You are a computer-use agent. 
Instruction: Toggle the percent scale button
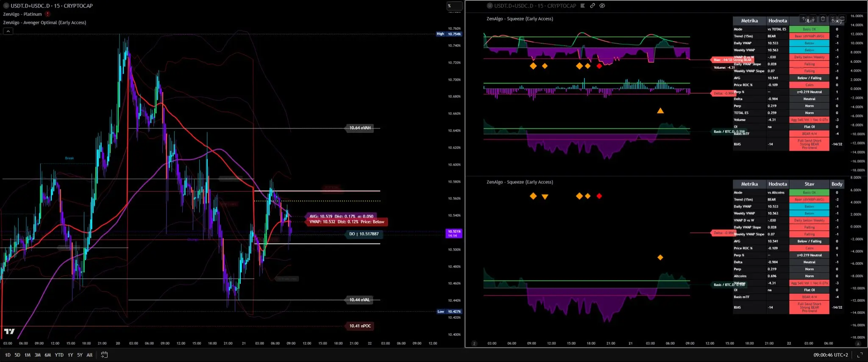coord(454,6)
